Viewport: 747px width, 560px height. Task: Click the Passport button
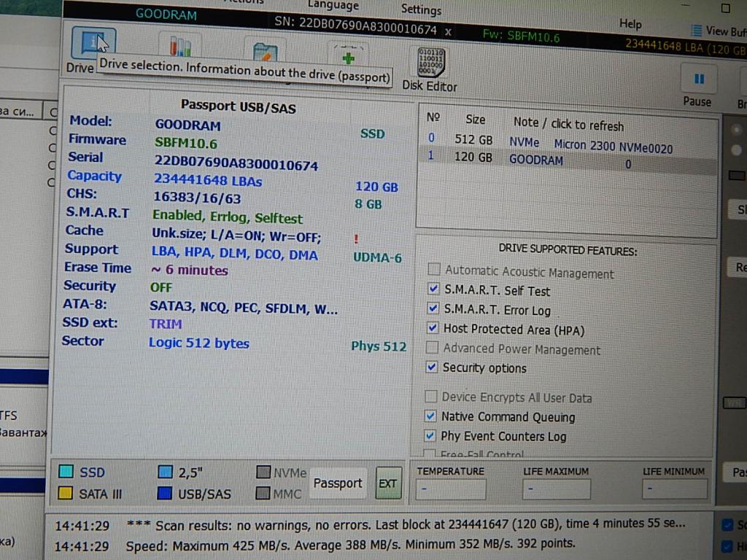coord(338,483)
